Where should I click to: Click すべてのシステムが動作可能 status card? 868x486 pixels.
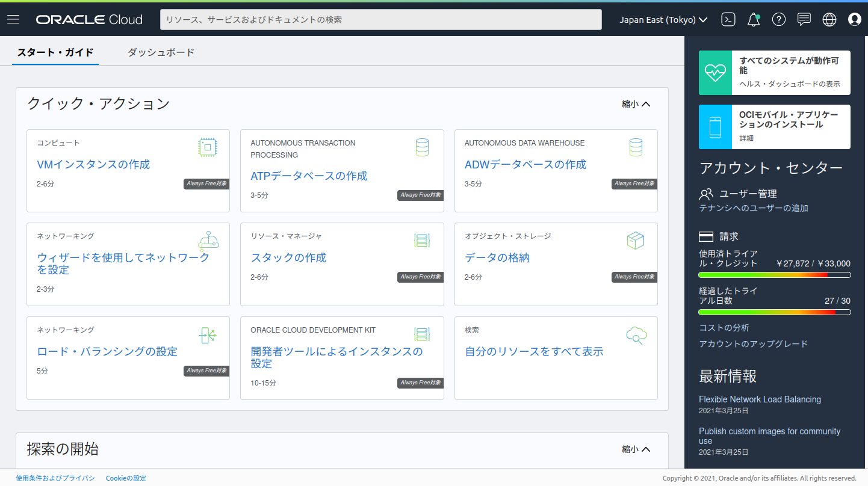click(x=775, y=73)
